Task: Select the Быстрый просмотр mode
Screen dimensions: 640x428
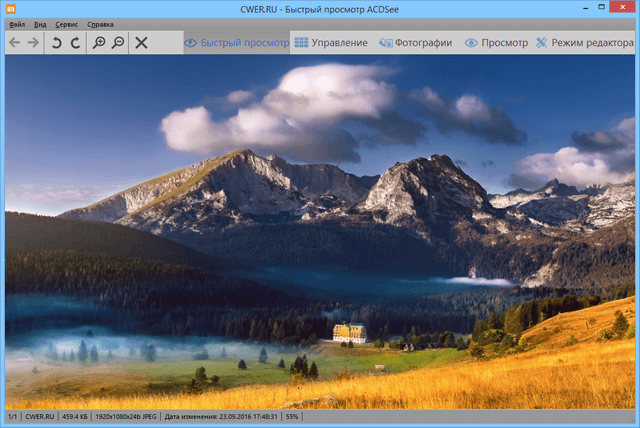Action: (236, 43)
